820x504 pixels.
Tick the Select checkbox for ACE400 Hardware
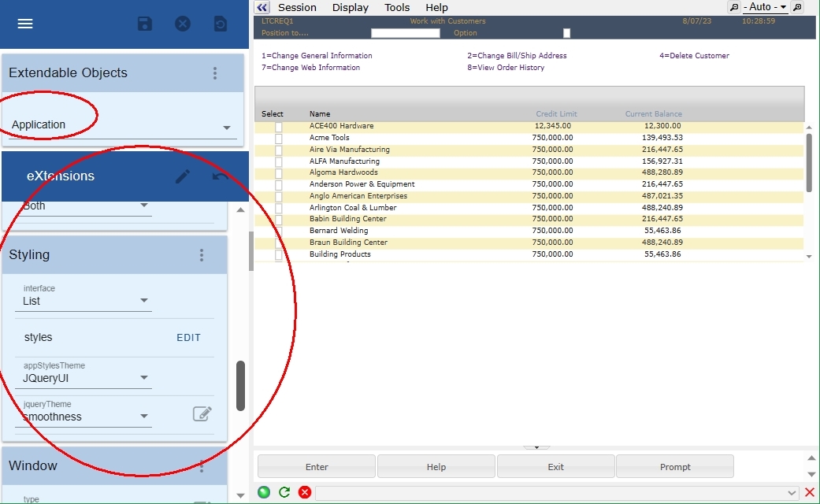point(278,126)
